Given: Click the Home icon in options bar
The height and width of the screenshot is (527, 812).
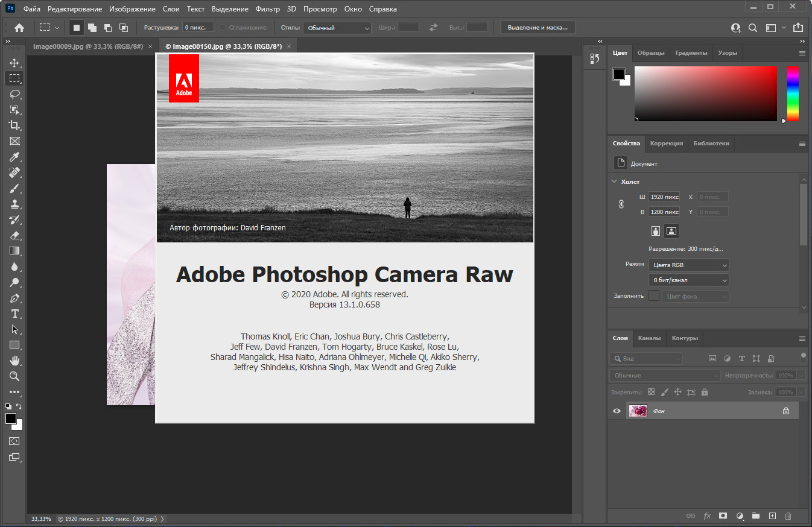Looking at the screenshot, I should [x=19, y=28].
